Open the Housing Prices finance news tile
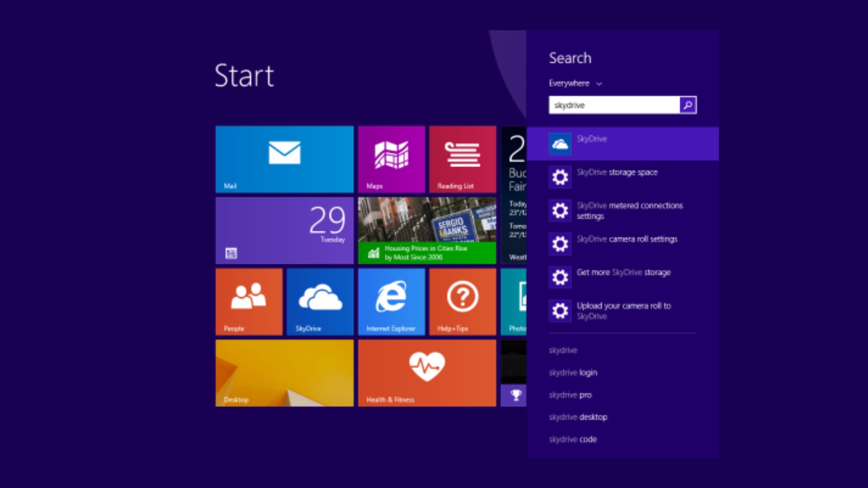 pos(427,230)
